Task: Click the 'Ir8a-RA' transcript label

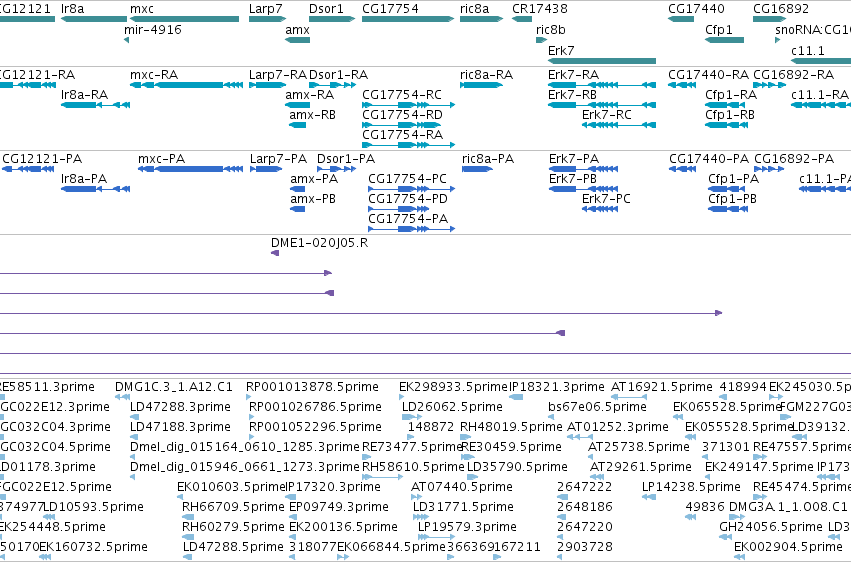Action: pos(84,94)
